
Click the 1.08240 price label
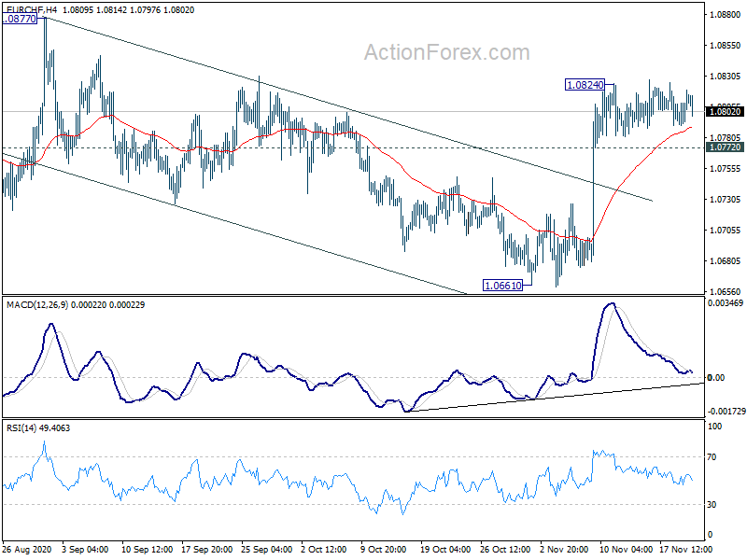(x=585, y=85)
